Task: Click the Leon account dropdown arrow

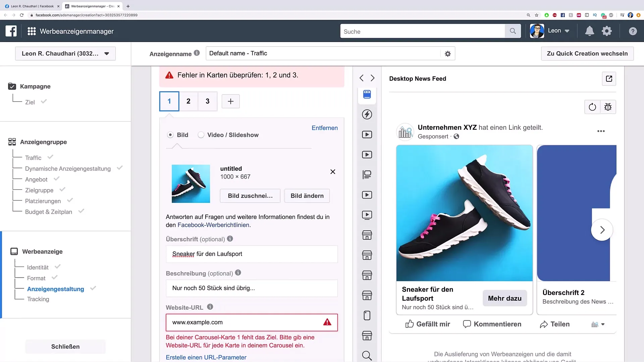Action: coord(568,31)
